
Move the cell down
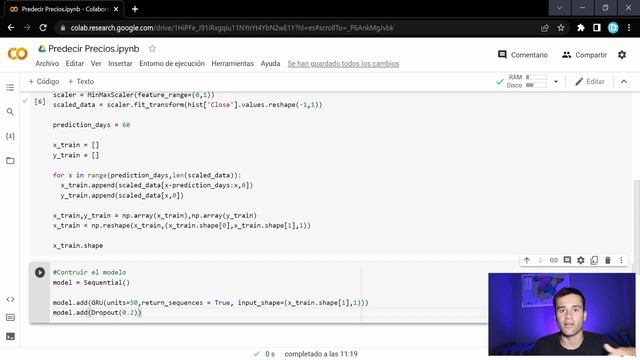[x=540, y=260]
